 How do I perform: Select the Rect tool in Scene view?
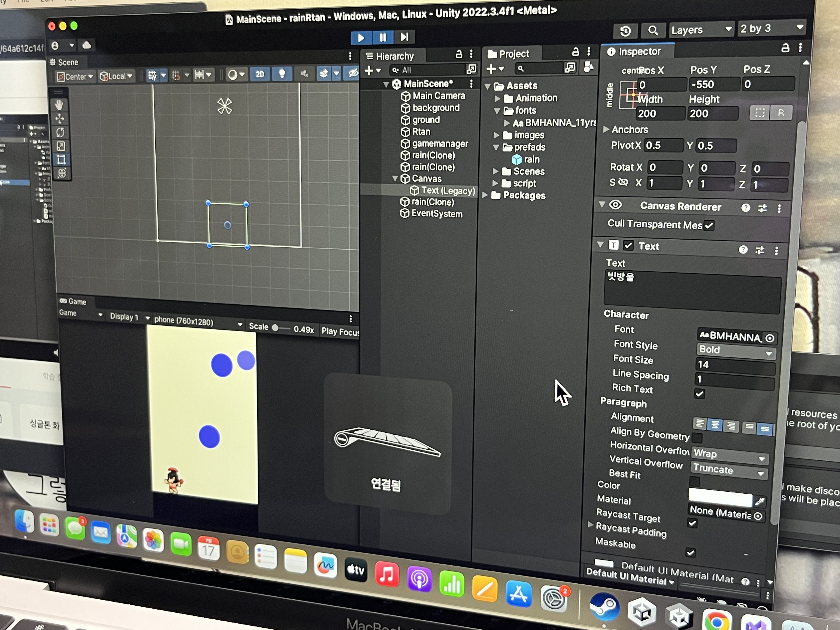[61, 160]
